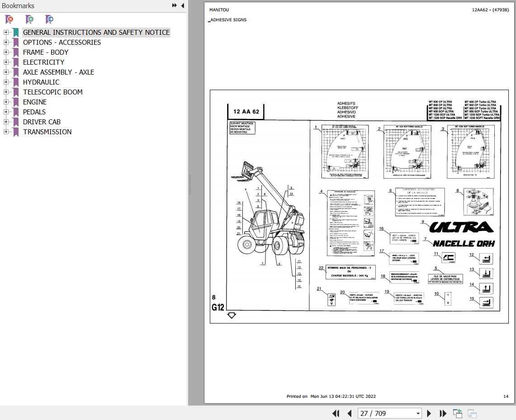516x420 pixels.
Task: Open the DRIVER CAB bookmark
Action: 42,122
